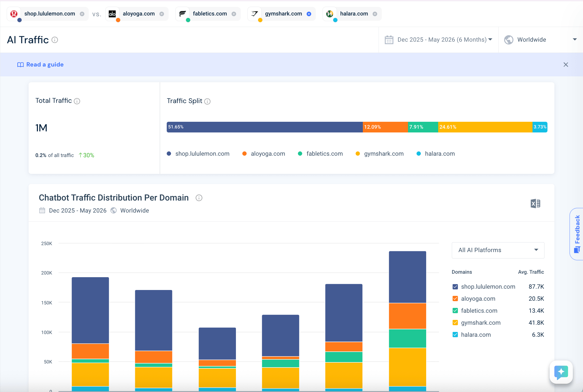Image resolution: width=583 pixels, height=392 pixels.
Task: Expand the Worldwide country dropdown
Action: (540, 40)
